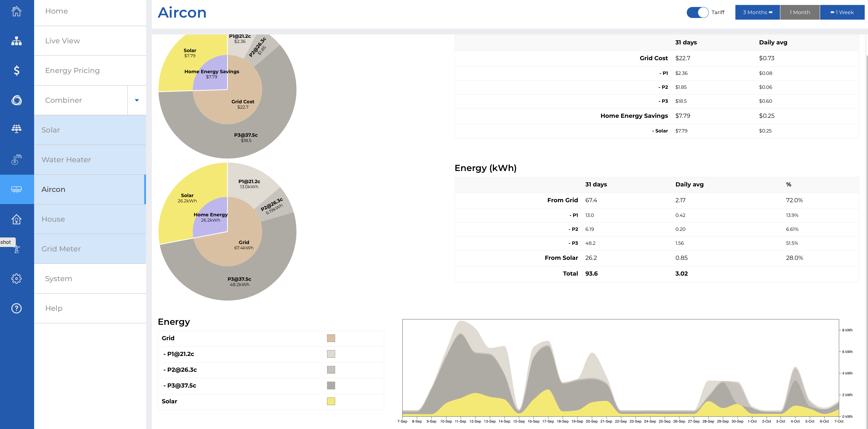Screen dimensions: 868x429
Task: Open the water heater tap icon
Action: pos(17,159)
